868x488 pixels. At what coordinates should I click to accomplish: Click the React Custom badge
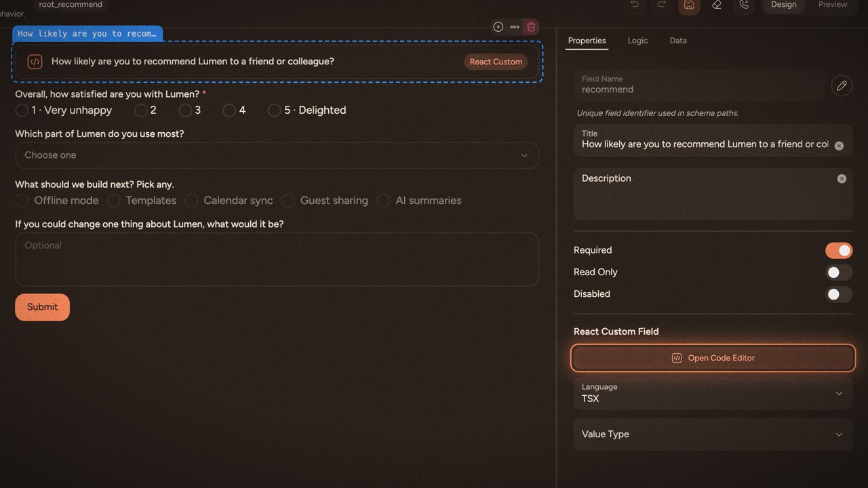click(x=496, y=62)
